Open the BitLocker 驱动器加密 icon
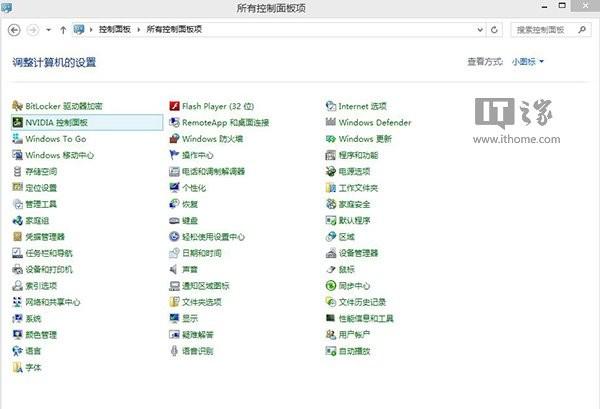This screenshot has height=409, width=600. click(17, 106)
